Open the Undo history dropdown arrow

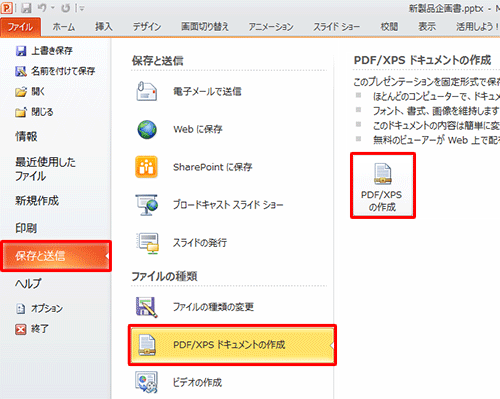pyautogui.click(x=53, y=8)
